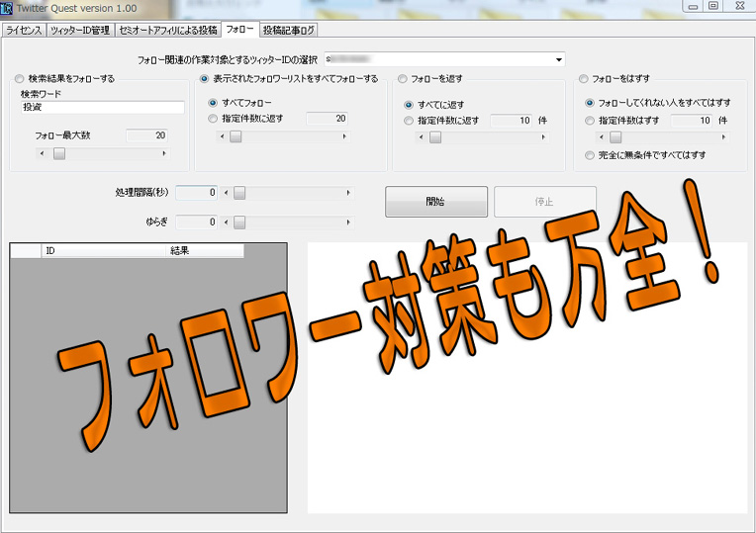
Task: Click slider thumb in フォローをはずす group
Action: (x=615, y=137)
